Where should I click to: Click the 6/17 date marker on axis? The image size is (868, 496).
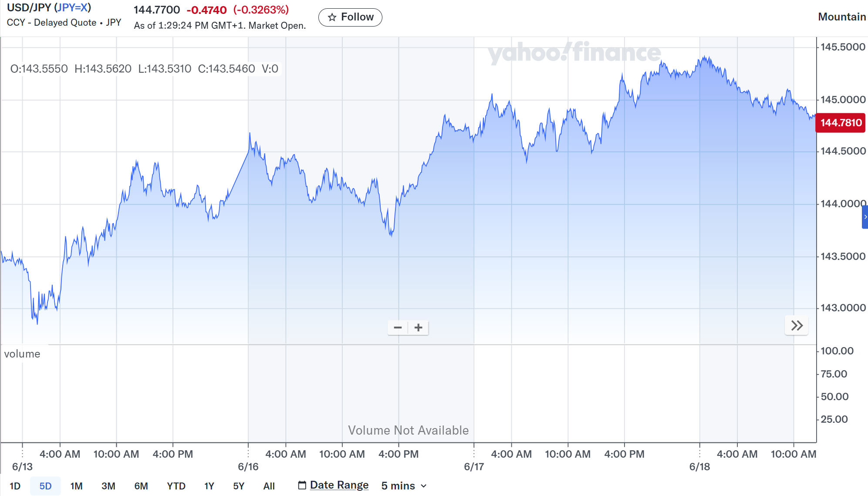[x=474, y=467]
